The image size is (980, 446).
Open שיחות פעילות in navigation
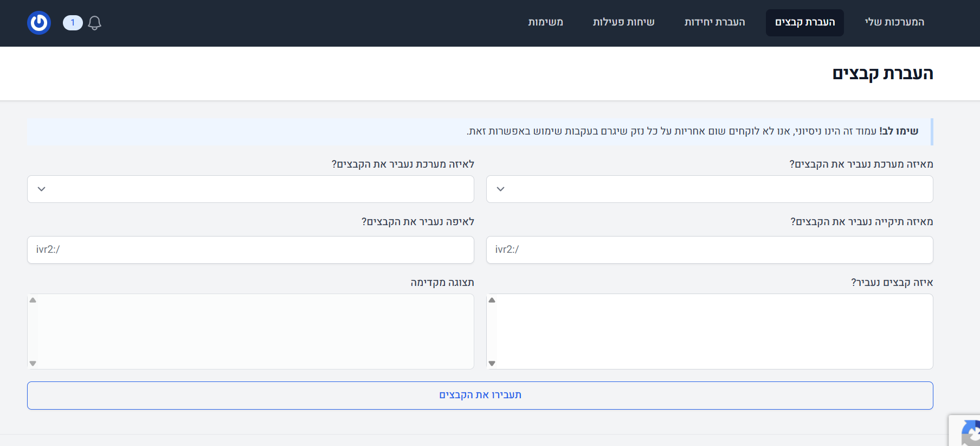coord(623,22)
